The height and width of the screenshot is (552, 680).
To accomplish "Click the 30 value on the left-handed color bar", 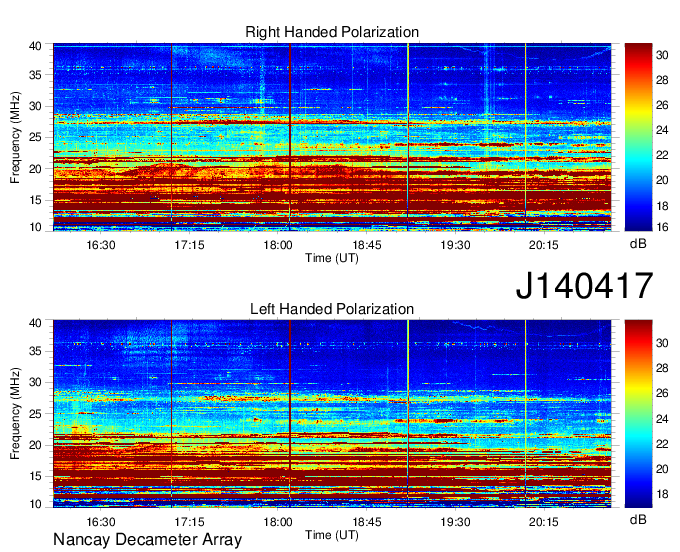I will pyautogui.click(x=662, y=343).
